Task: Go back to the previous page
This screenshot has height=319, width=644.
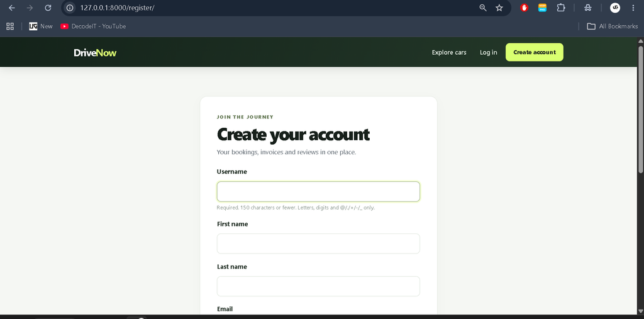Action: (x=11, y=8)
